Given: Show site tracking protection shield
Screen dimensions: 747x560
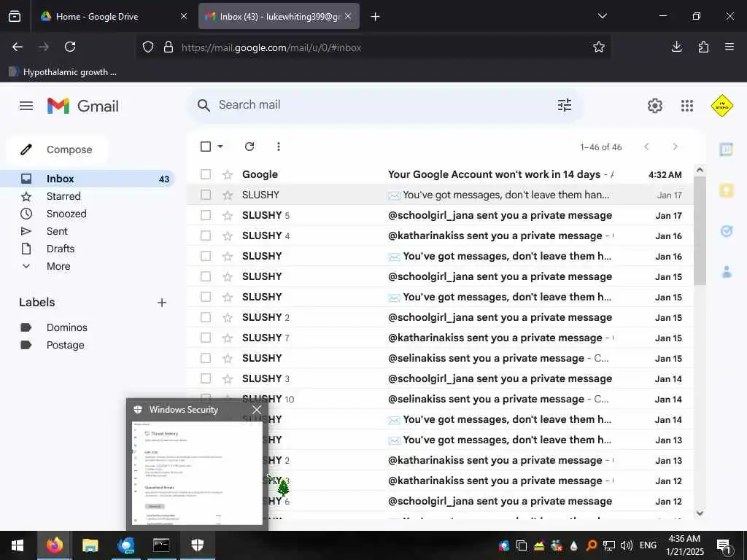Looking at the screenshot, I should [148, 47].
